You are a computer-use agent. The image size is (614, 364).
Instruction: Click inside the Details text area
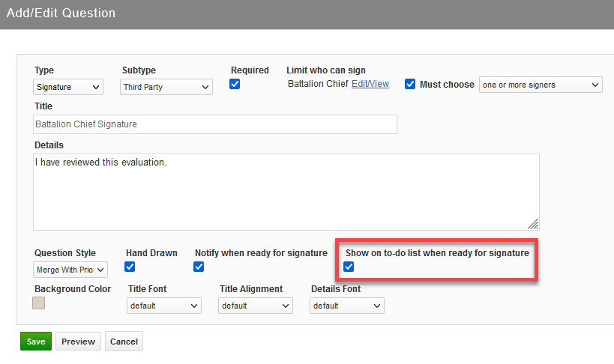pos(286,192)
